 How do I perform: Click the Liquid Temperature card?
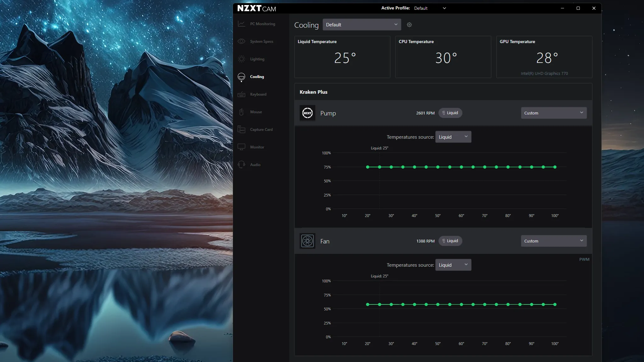click(342, 57)
